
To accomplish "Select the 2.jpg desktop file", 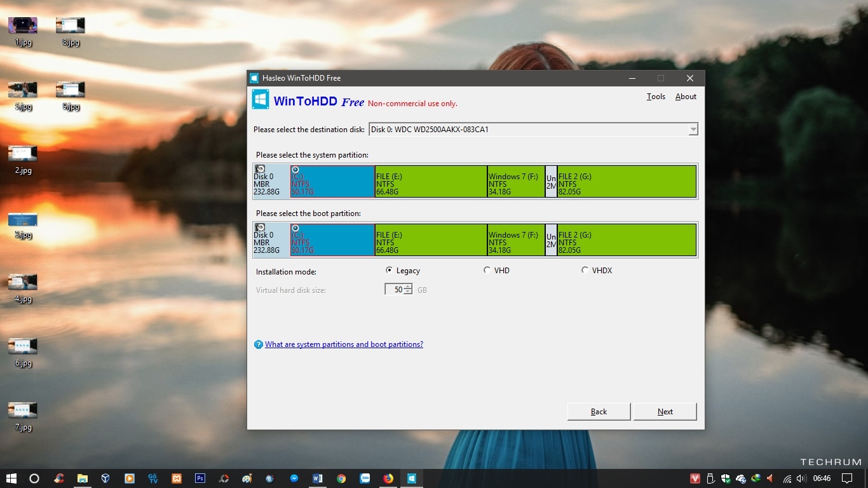I will tap(23, 160).
